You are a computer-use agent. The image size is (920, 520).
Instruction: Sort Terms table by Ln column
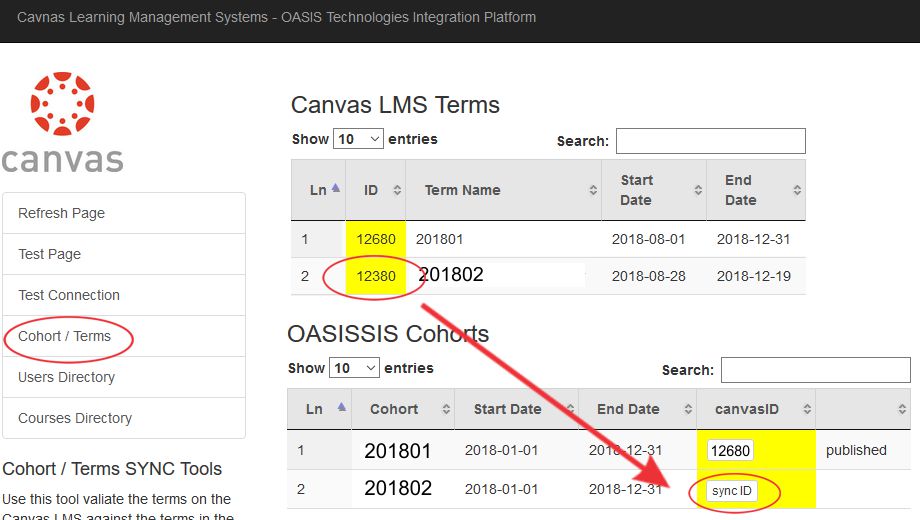click(318, 190)
